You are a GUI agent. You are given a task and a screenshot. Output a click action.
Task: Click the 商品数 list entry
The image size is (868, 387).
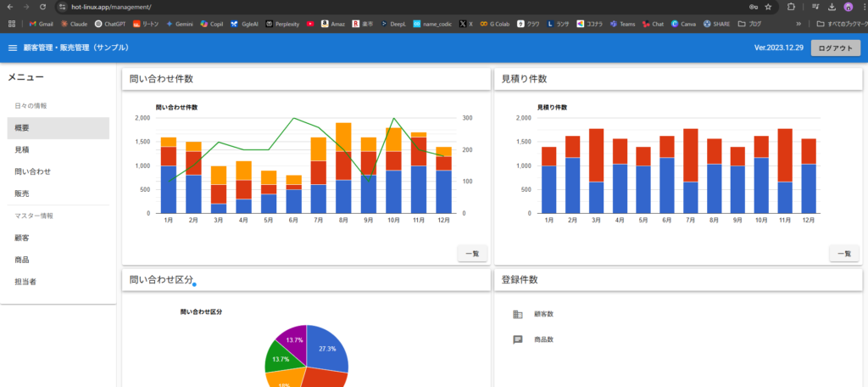tap(678, 339)
